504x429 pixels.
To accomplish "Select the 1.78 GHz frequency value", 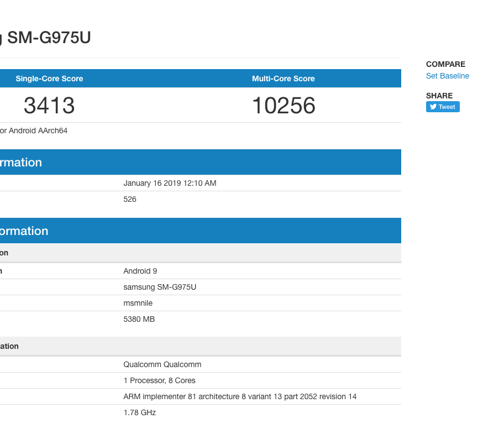I will point(140,412).
